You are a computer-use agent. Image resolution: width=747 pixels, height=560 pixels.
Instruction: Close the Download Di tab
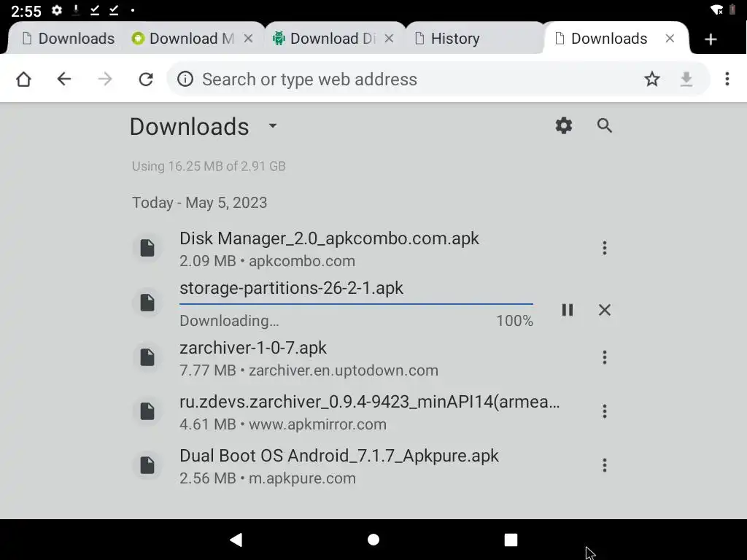click(390, 39)
